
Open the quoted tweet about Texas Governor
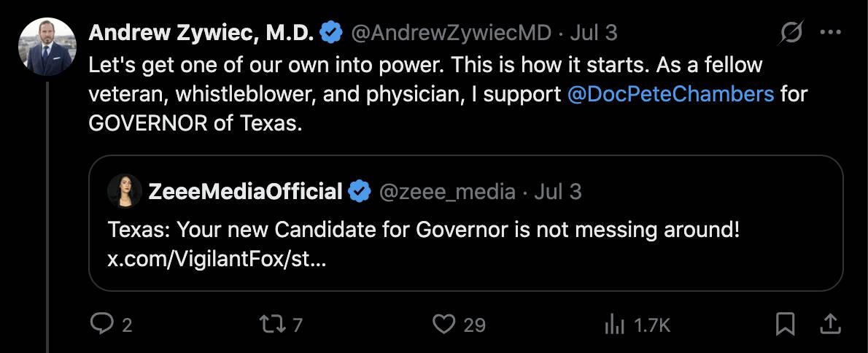pyautogui.click(x=465, y=223)
